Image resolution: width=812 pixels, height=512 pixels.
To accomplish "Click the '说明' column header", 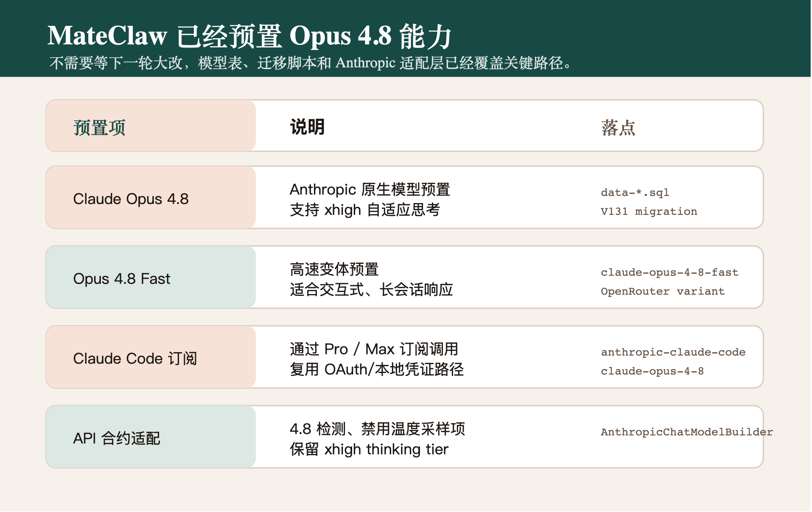I will tap(307, 127).
